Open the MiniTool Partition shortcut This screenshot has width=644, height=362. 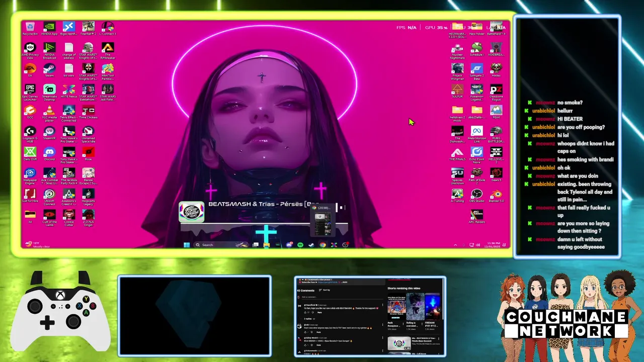point(107,71)
